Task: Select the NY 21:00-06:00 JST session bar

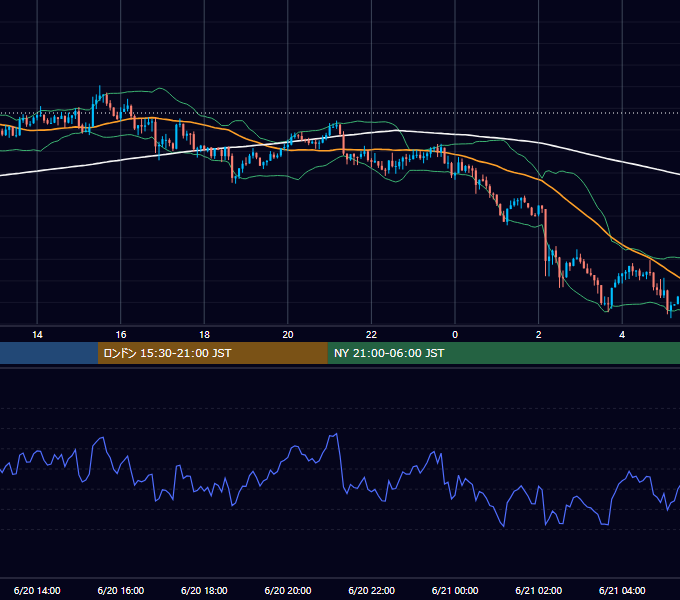Action: point(503,353)
